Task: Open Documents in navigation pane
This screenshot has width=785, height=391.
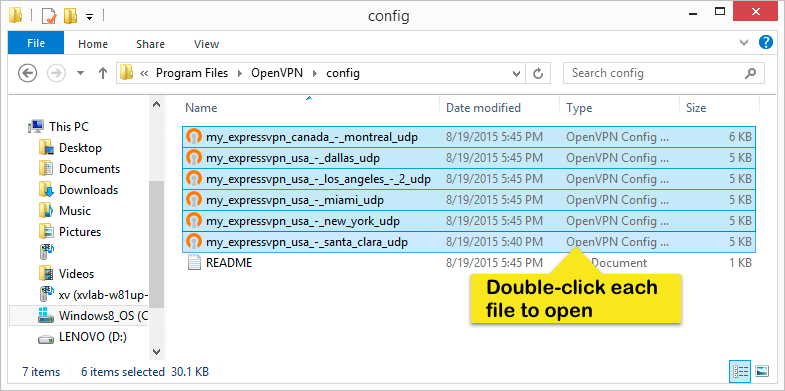Action: (89, 169)
